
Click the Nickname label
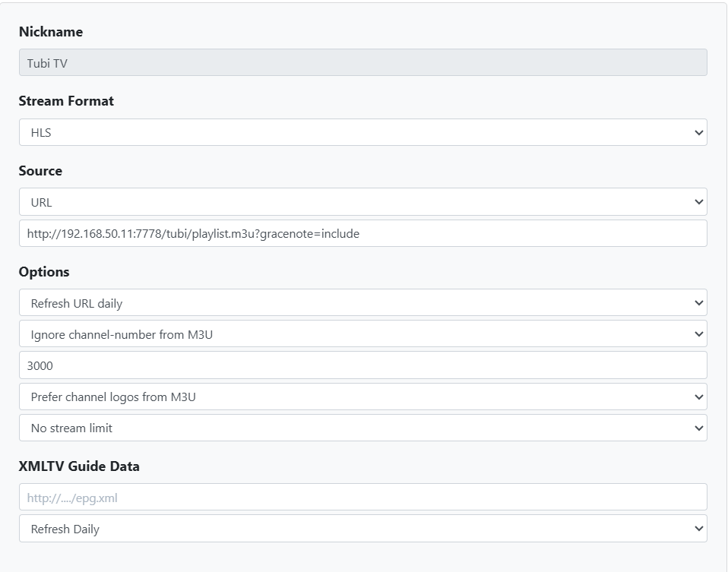[x=51, y=32]
